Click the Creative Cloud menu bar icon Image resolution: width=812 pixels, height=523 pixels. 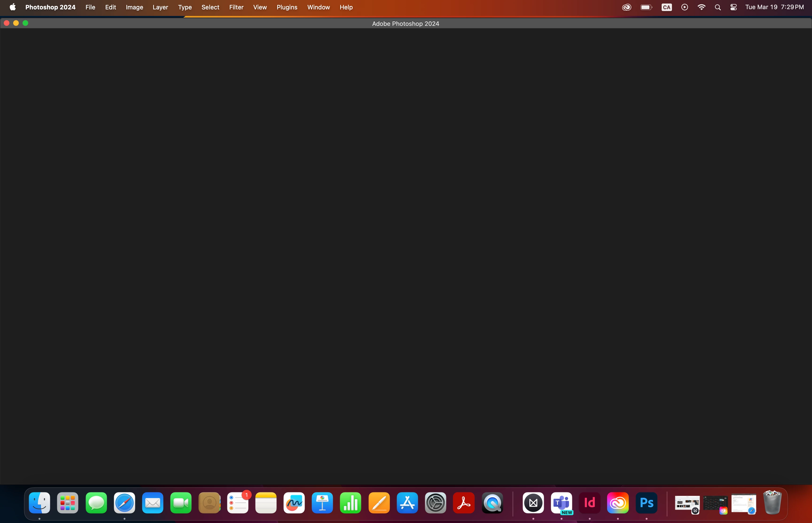click(626, 7)
